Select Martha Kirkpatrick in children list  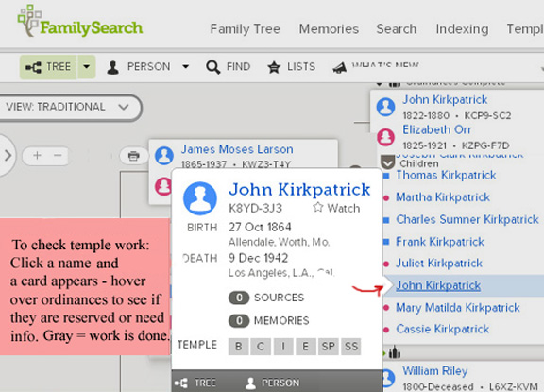tap(443, 197)
